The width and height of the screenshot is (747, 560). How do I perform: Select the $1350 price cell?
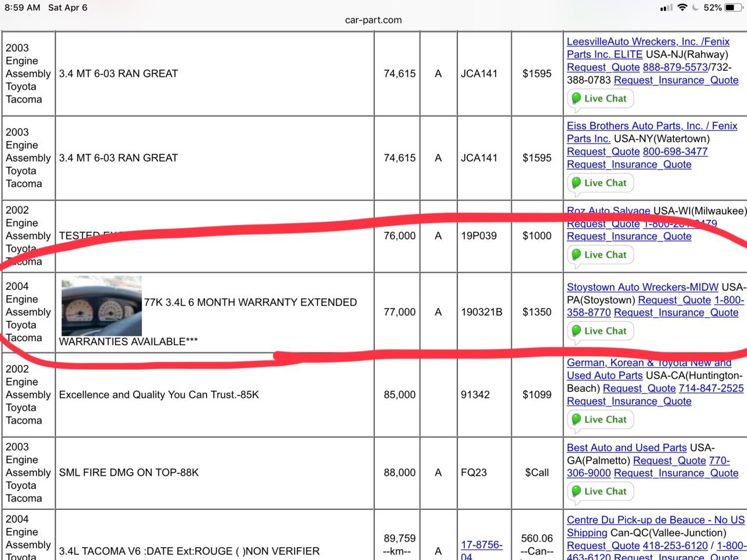[537, 312]
